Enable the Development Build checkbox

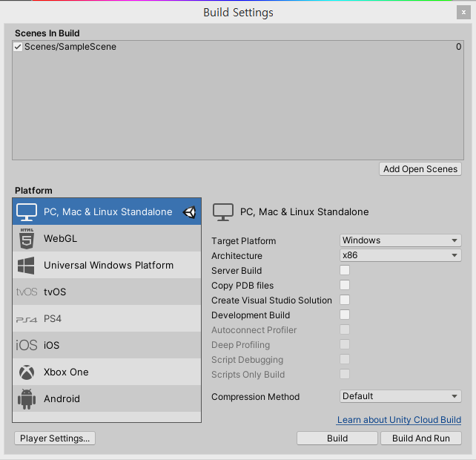pos(345,315)
